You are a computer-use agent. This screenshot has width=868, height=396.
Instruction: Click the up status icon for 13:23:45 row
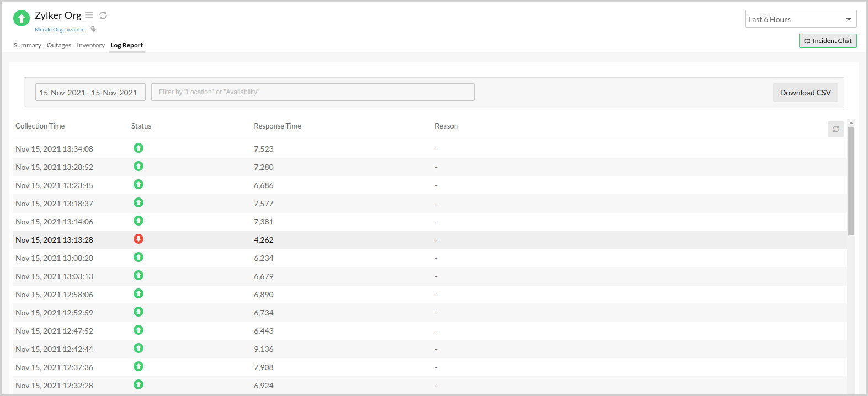(139, 184)
